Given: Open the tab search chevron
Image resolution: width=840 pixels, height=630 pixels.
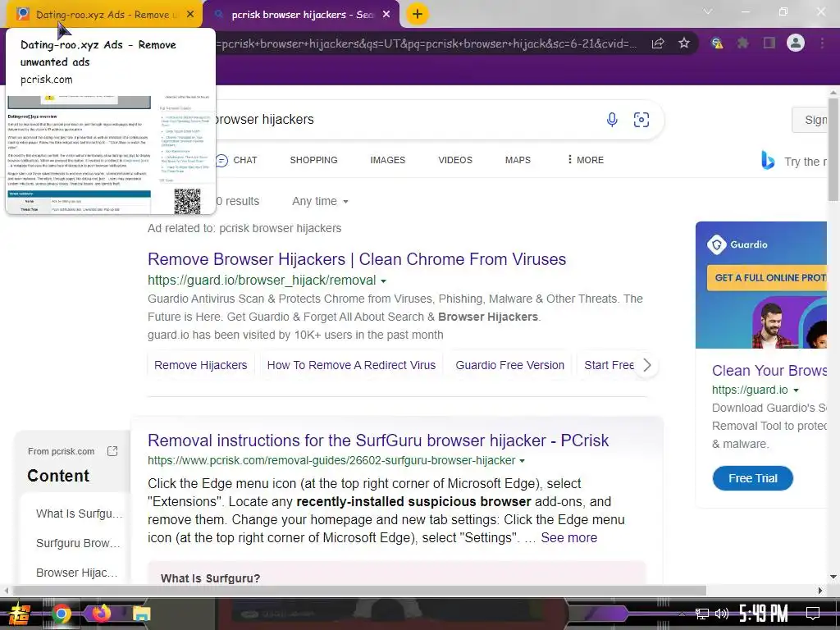Looking at the screenshot, I should coord(708,11).
